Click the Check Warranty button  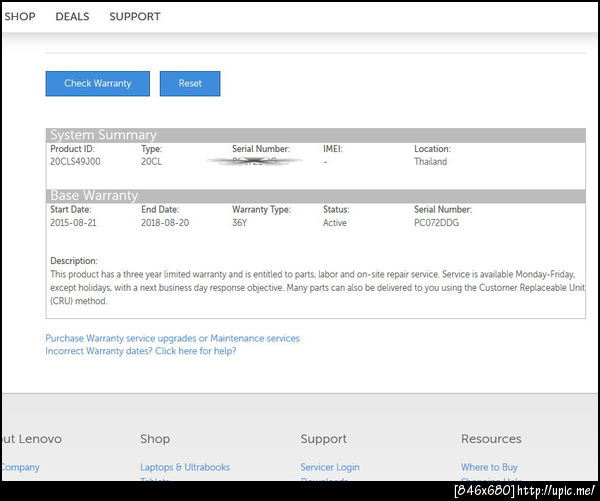pos(98,83)
